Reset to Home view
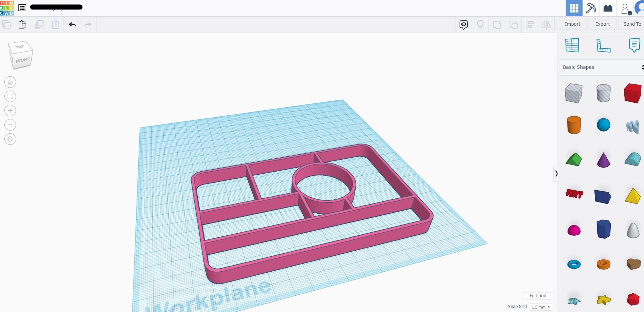 (10, 82)
